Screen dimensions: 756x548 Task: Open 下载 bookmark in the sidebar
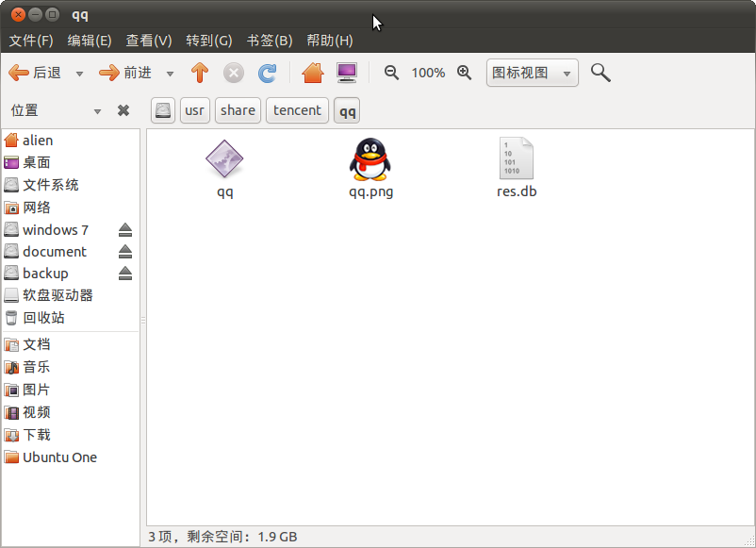tap(71, 435)
